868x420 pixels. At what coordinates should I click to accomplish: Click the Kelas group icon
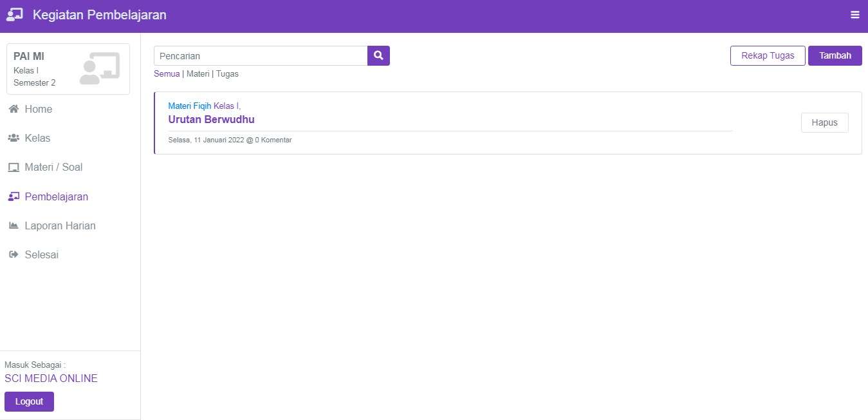[14, 138]
